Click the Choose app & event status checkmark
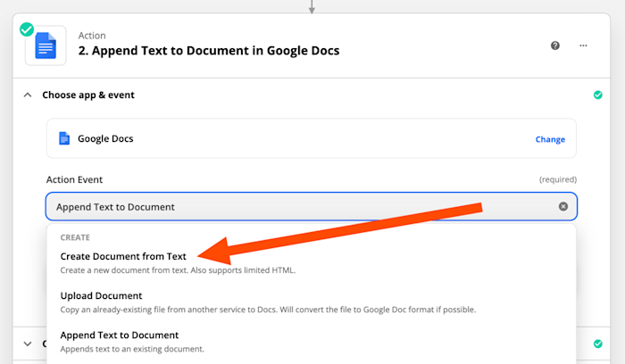The height and width of the screenshot is (364, 625). pos(597,95)
